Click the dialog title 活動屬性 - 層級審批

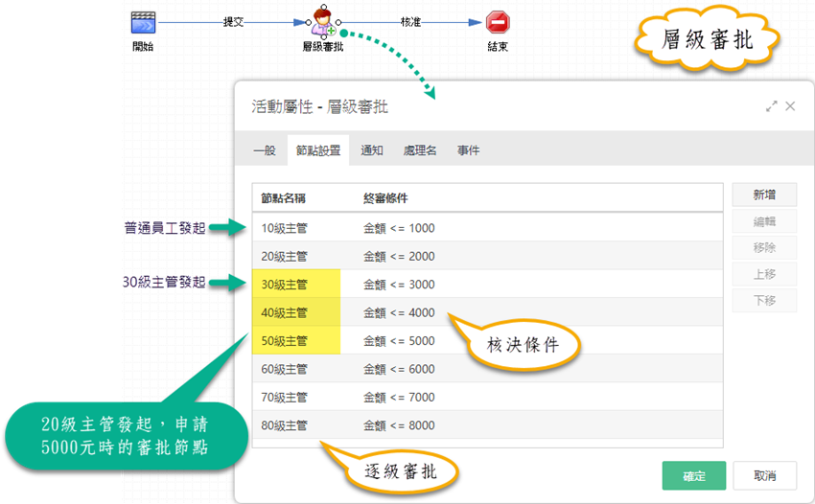coord(319,107)
